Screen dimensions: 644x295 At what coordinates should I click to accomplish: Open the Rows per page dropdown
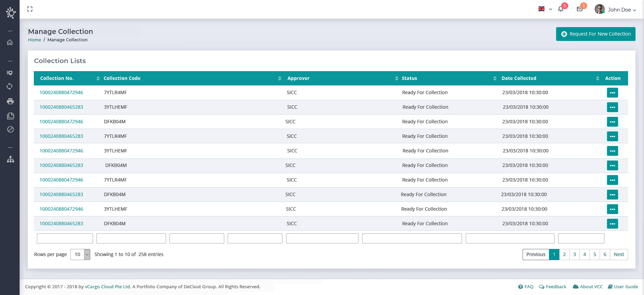80,254
